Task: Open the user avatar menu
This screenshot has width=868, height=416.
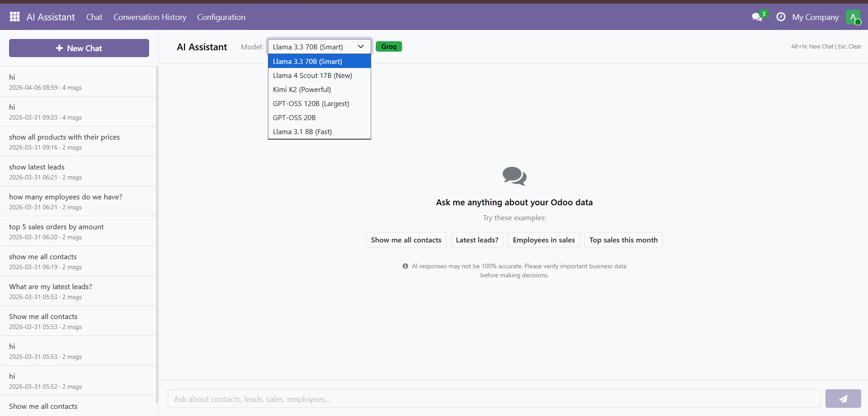Action: [853, 17]
